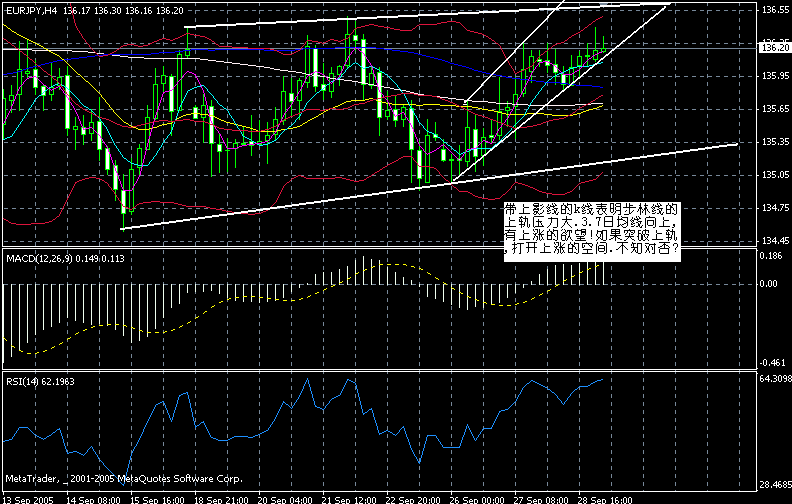
Task: Click the 21 Sep 12:00 time label
Action: (349, 500)
